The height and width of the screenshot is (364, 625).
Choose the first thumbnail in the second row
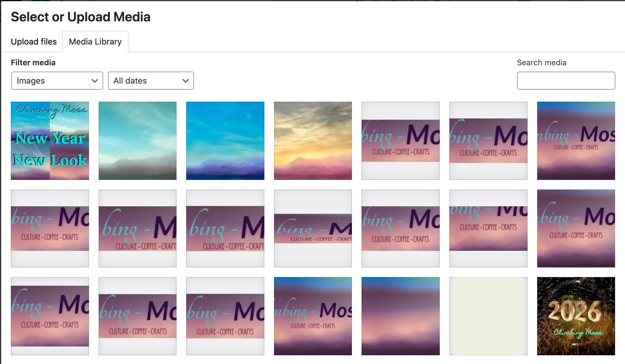point(50,228)
